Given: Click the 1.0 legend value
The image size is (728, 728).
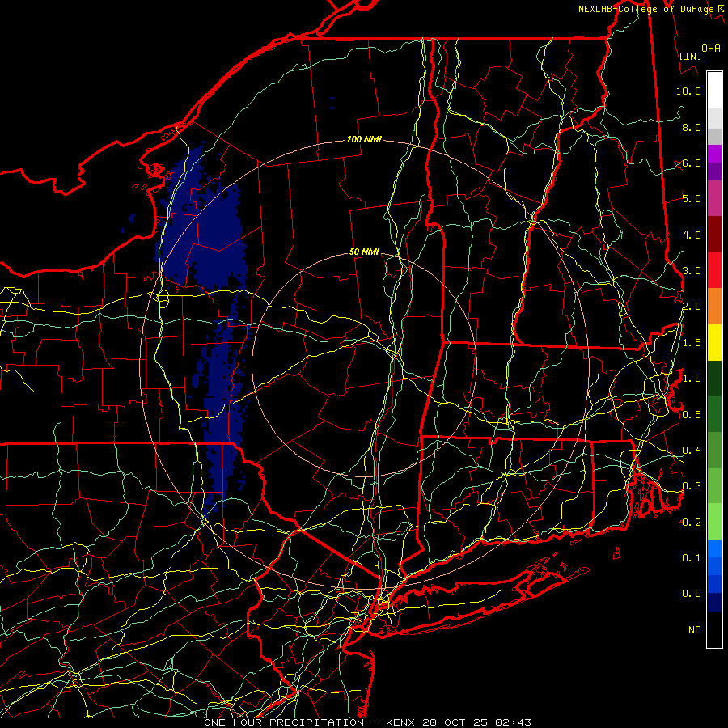Looking at the screenshot, I should [x=692, y=379].
